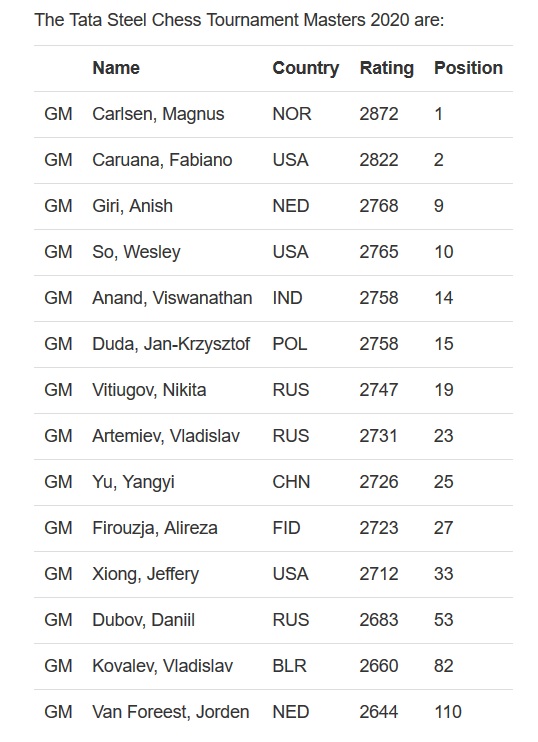
Task: Click BLR country code for Kovalev
Action: coord(290,666)
